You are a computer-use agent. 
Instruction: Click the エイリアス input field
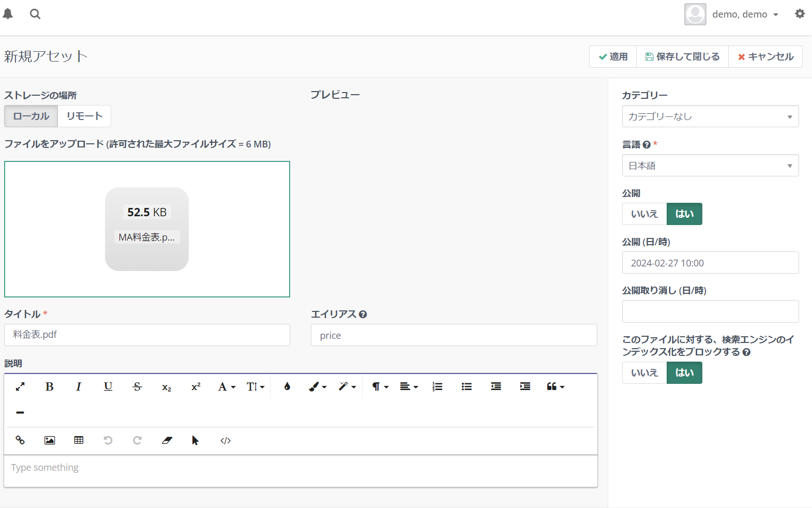(x=454, y=335)
